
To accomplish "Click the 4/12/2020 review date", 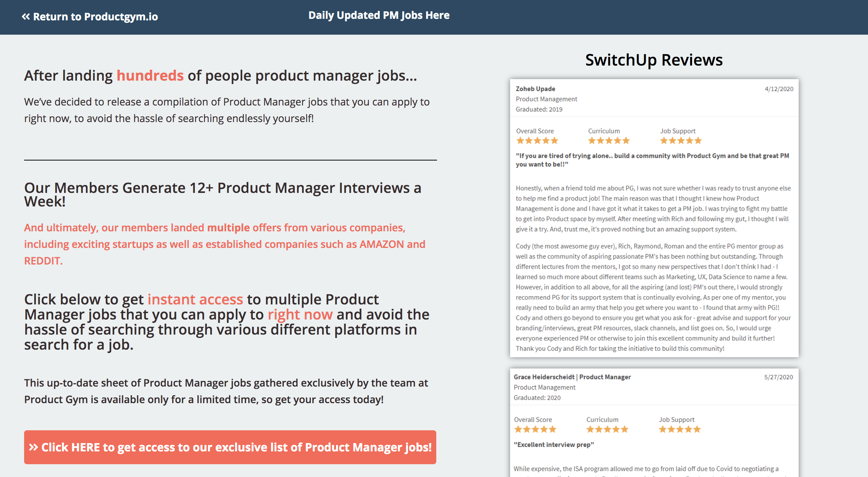I will pos(779,89).
